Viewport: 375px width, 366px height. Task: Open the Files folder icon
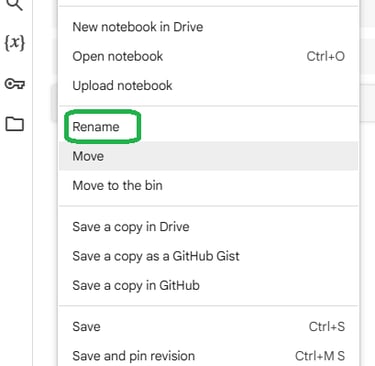(15, 124)
